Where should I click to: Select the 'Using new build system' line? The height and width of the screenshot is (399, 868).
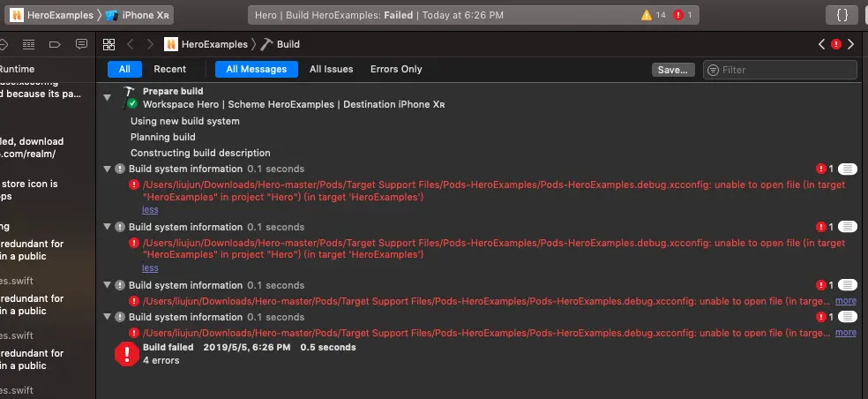pos(185,121)
